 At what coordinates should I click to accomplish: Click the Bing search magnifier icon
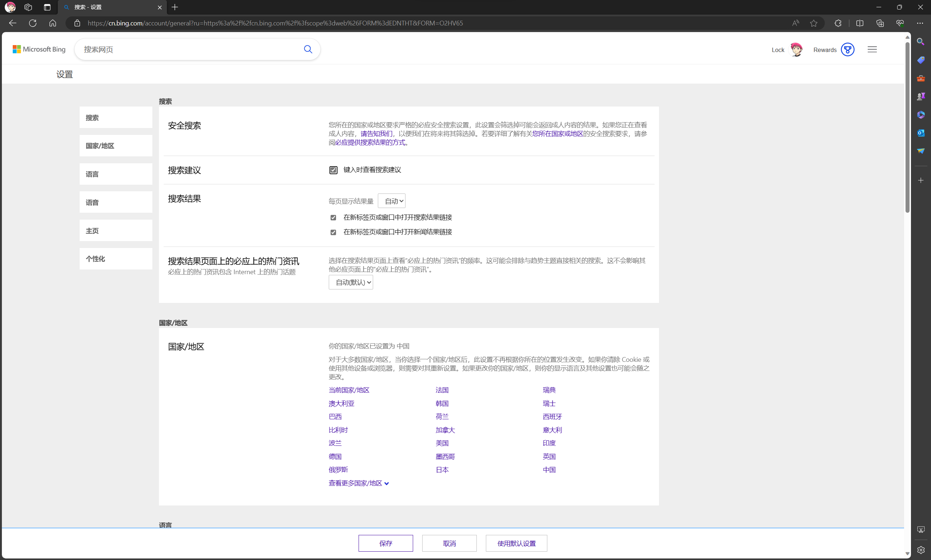coord(308,49)
